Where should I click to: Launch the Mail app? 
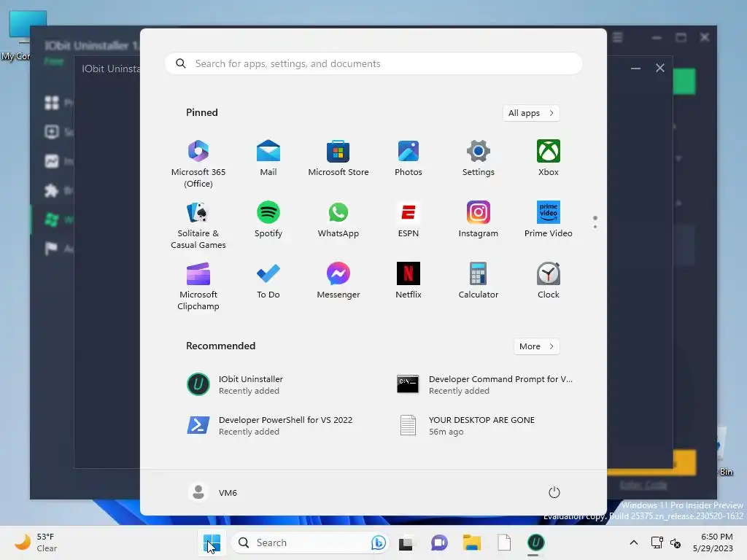[268, 158]
